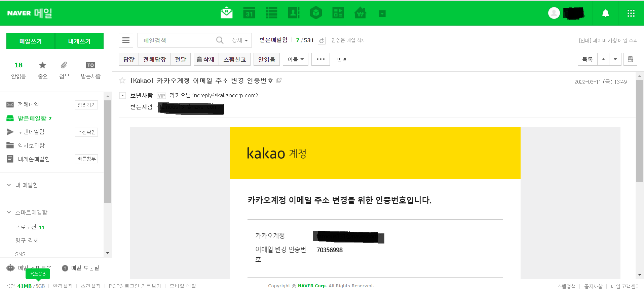Open the Address book icon in header
Image resolution: width=644 pixels, height=292 pixels.
pyautogui.click(x=294, y=13)
